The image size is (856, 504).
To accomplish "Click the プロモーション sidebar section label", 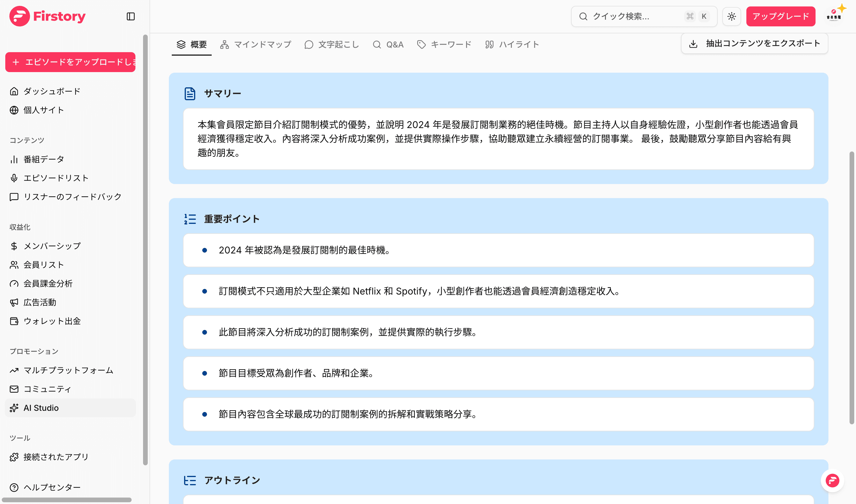I will (34, 352).
